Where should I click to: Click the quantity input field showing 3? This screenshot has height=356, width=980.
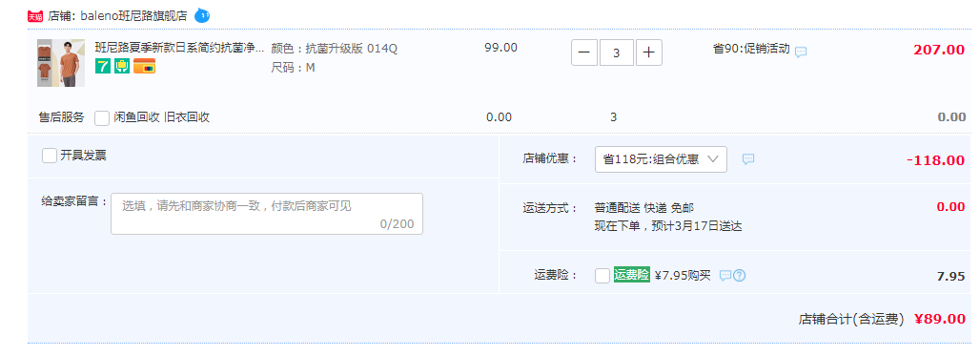click(616, 52)
